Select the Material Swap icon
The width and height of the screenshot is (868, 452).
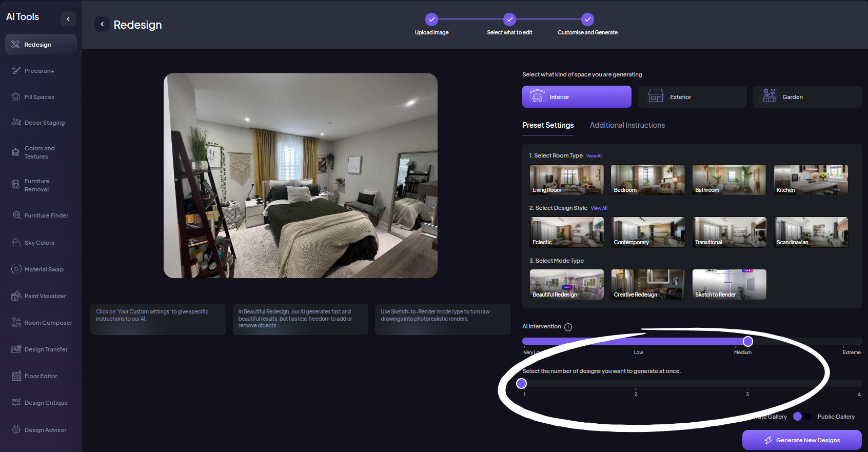click(16, 269)
